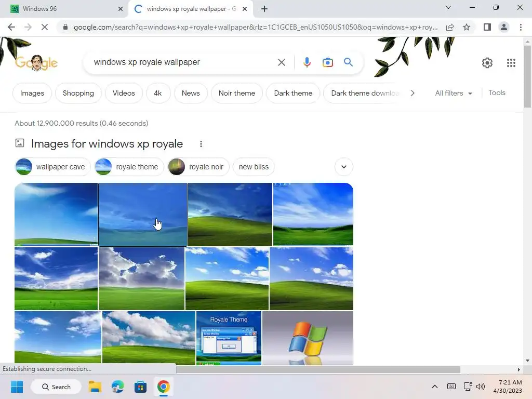
Task: Click the Chrome taskbar icon
Action: [163, 387]
